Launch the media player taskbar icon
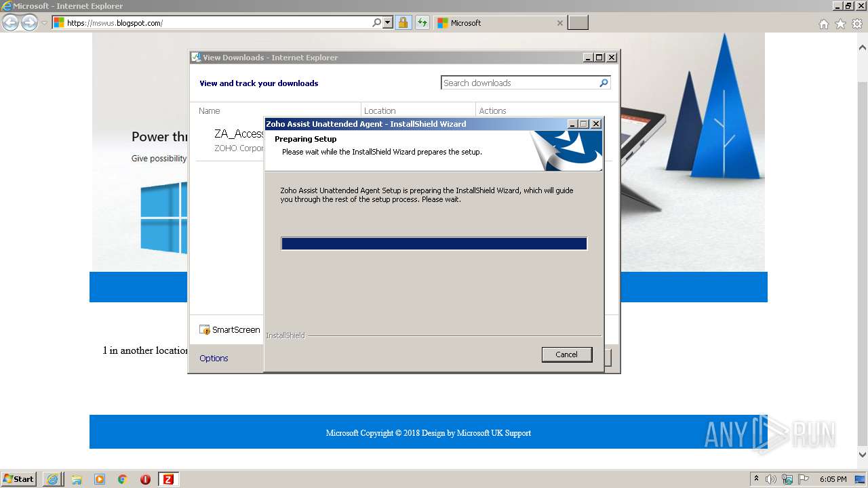 (100, 479)
